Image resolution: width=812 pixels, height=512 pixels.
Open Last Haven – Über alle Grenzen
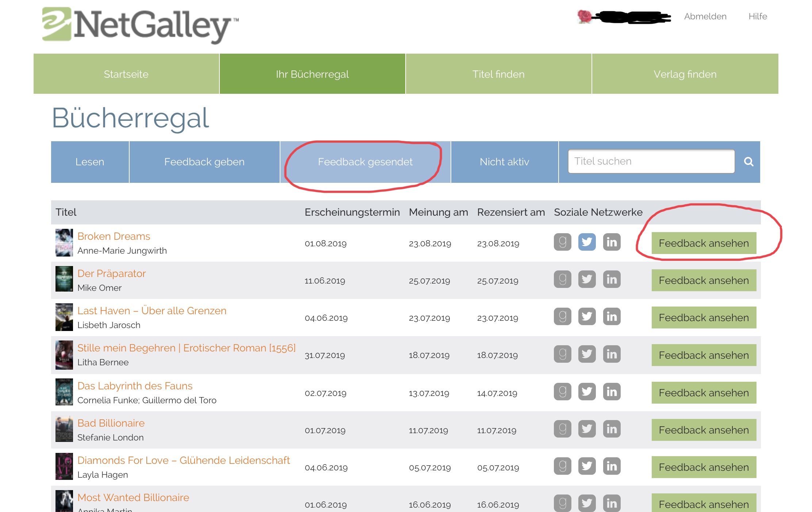(152, 311)
